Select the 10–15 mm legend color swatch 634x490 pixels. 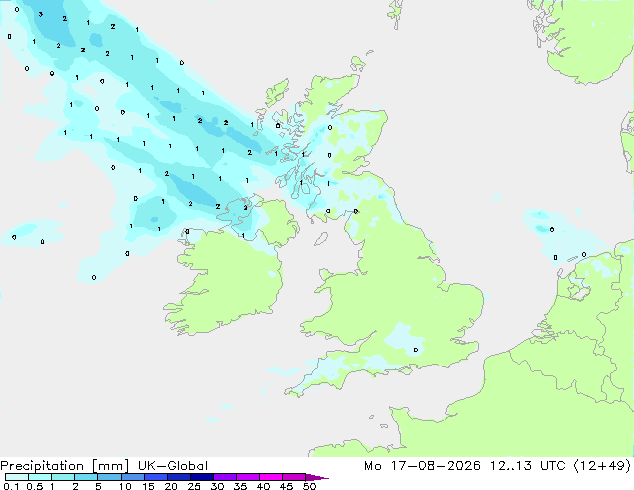132,477
